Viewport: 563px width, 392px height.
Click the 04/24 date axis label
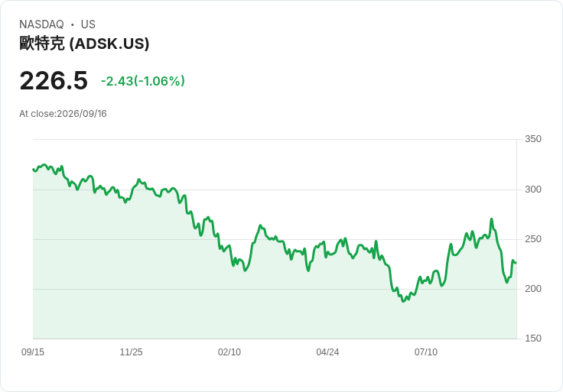[327, 352]
